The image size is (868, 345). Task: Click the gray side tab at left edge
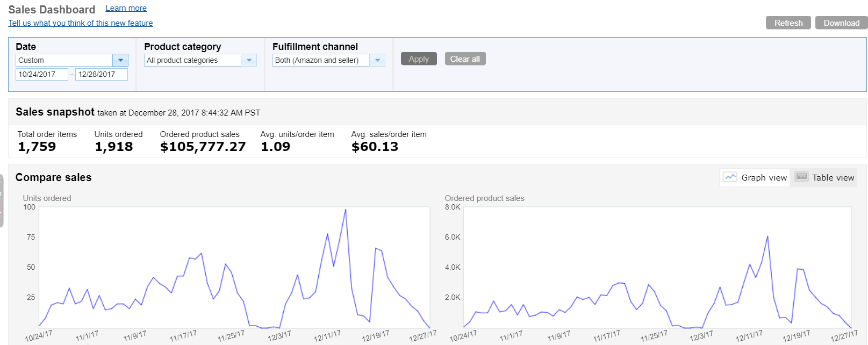[2, 200]
